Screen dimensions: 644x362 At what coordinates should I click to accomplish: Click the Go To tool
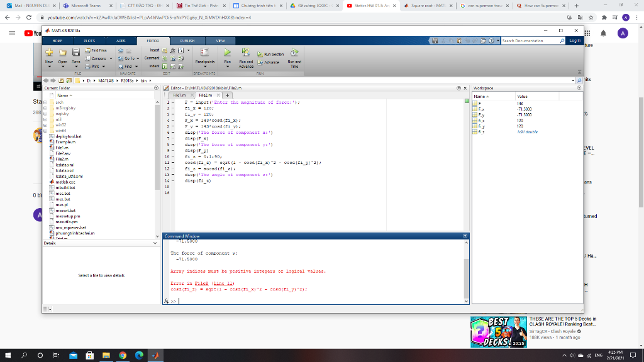click(127, 58)
